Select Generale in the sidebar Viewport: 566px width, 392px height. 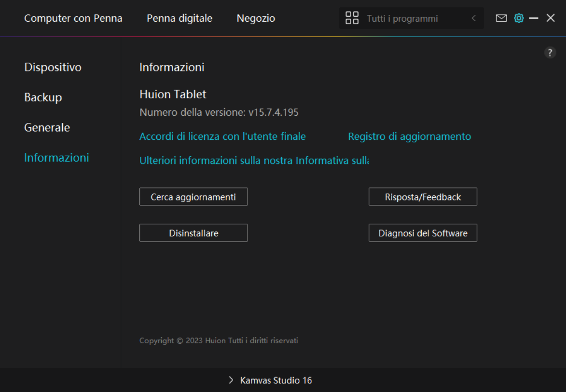coord(47,128)
